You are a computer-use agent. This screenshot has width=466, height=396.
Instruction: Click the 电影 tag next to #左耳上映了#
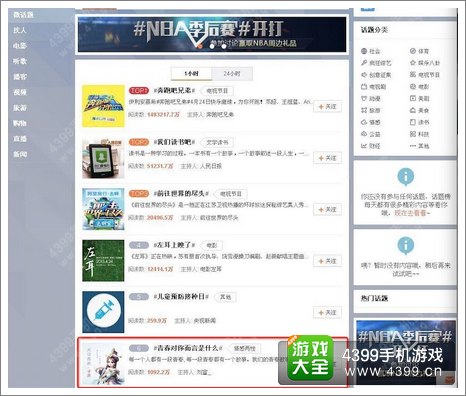click(x=212, y=245)
